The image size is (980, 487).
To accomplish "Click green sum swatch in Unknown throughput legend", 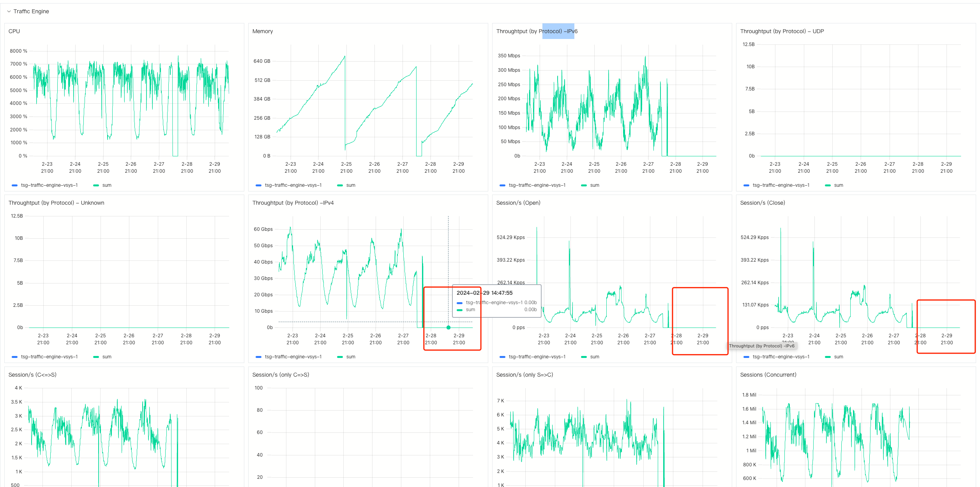I will [96, 357].
